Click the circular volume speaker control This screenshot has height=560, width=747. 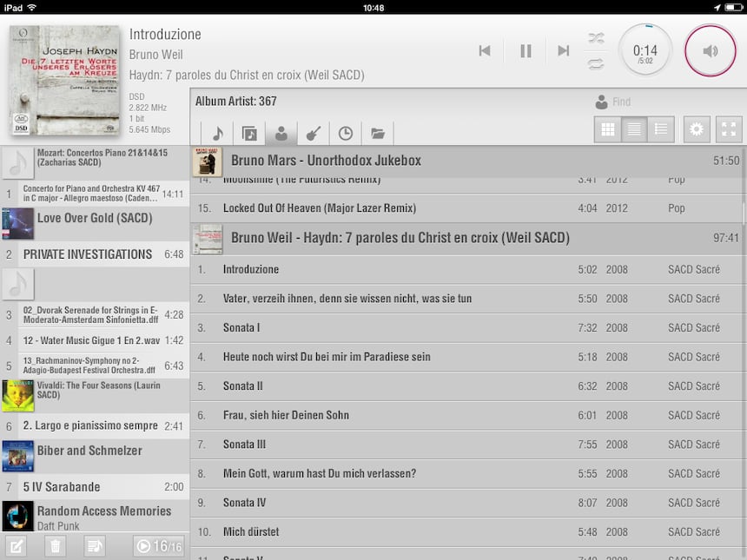[711, 50]
